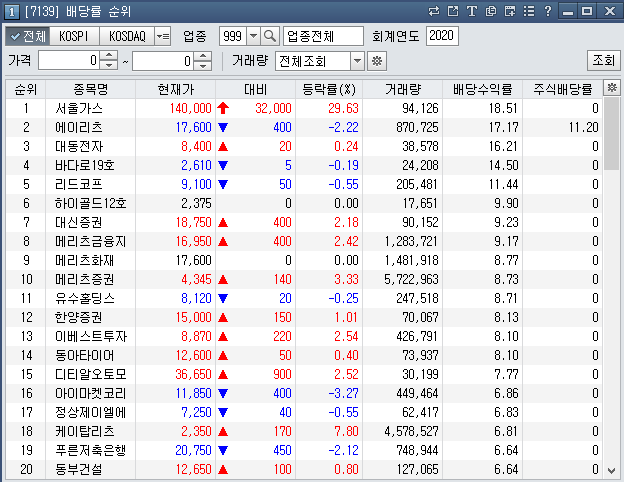The image size is (624, 482).
Task: Click the 업종전체 name field
Action: (x=323, y=36)
